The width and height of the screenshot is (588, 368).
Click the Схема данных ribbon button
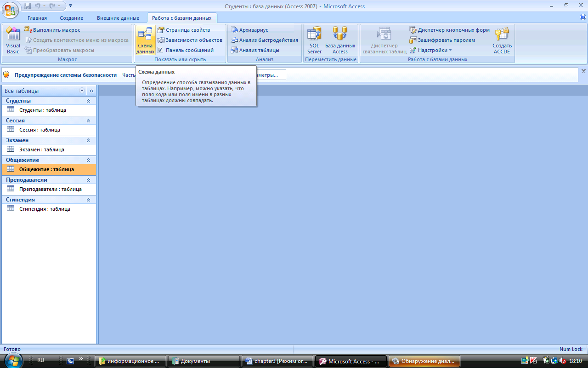[145, 41]
